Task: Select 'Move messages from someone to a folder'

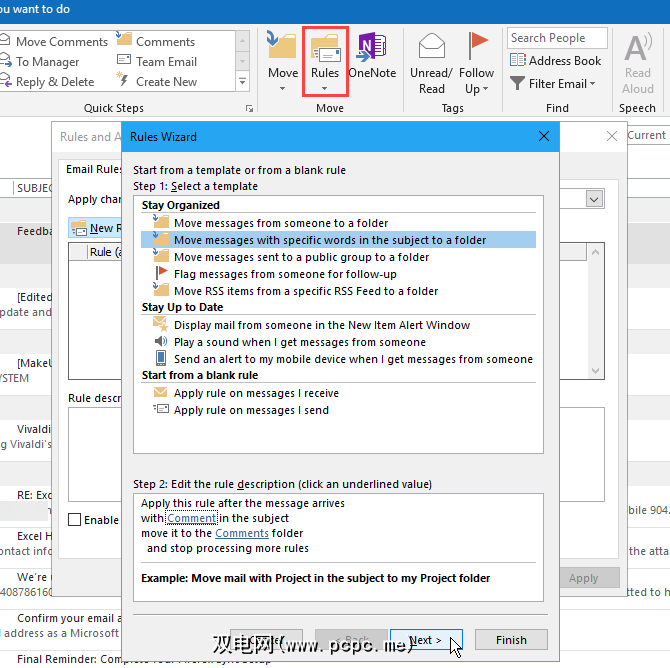Action: [280, 223]
